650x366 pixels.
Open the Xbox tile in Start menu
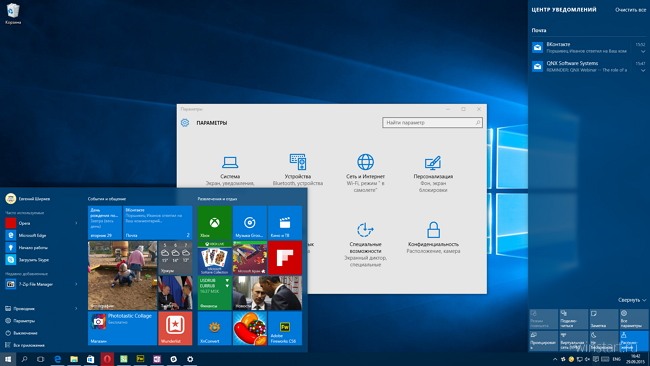214,223
